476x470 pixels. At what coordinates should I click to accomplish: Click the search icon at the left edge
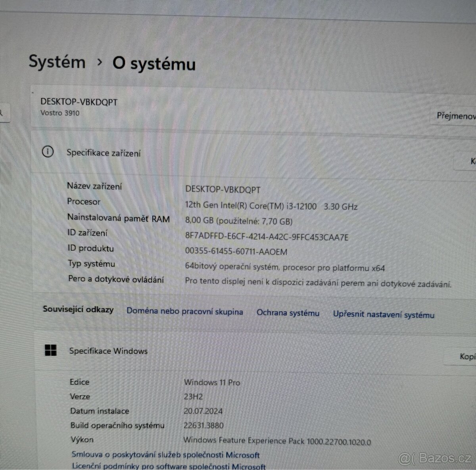click(2, 113)
